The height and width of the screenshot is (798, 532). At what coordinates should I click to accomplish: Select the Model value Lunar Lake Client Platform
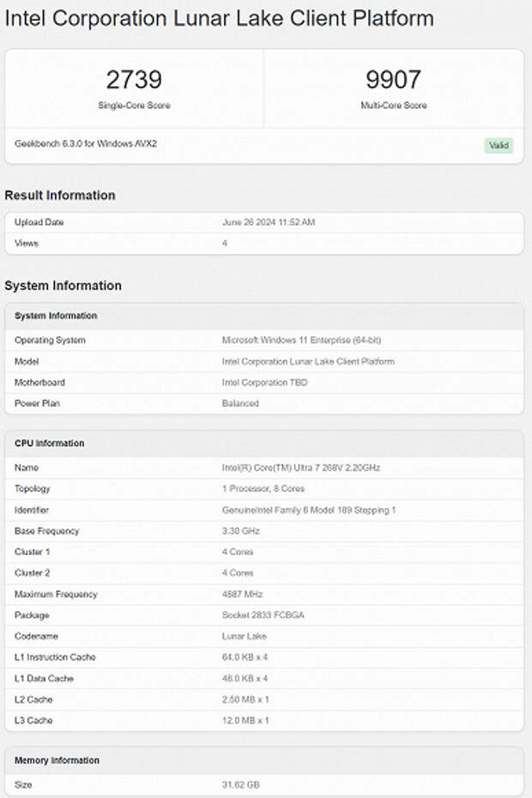[308, 361]
